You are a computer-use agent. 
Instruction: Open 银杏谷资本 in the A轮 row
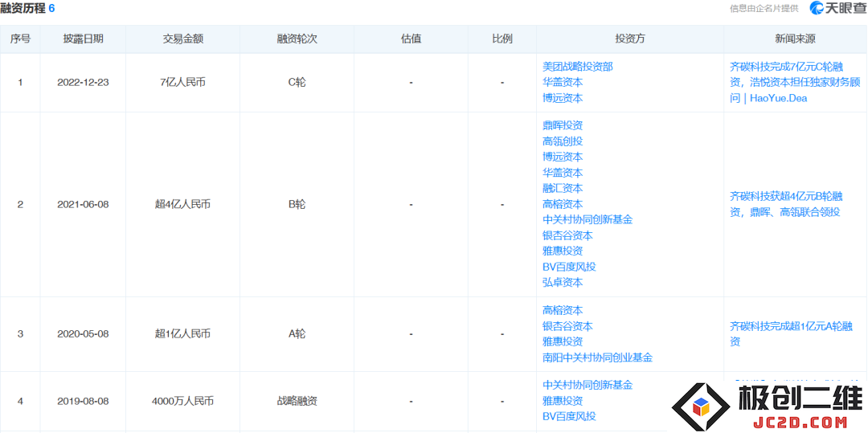point(567,326)
